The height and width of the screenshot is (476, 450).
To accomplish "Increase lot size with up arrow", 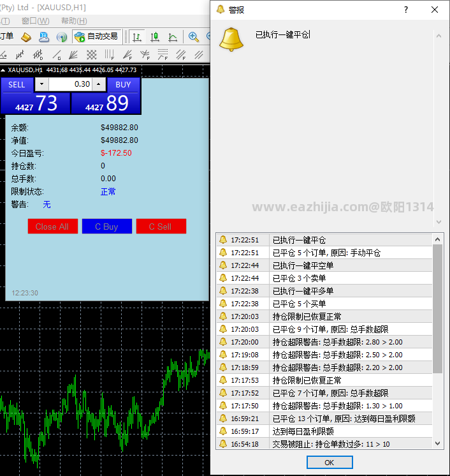I will [99, 84].
